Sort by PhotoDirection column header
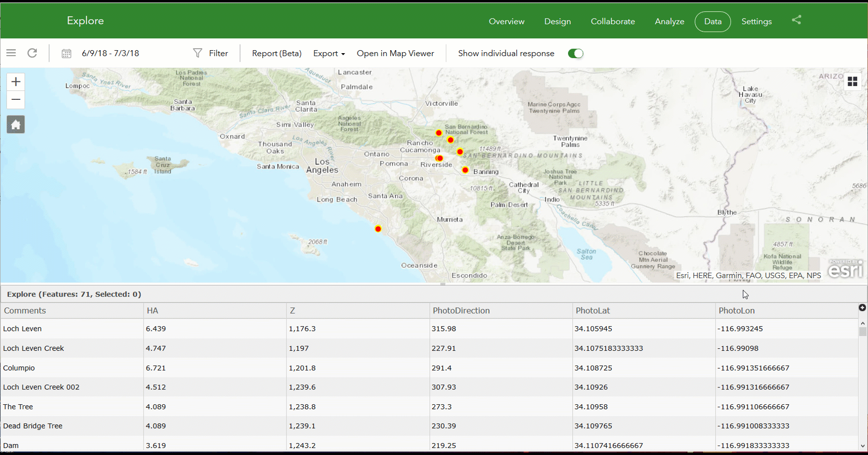Image resolution: width=868 pixels, height=455 pixels. tap(461, 310)
